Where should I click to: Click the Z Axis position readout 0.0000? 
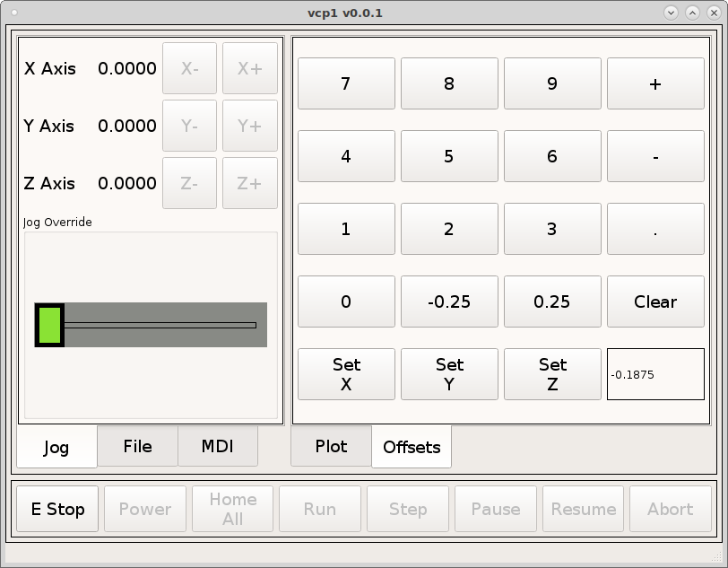coord(127,183)
